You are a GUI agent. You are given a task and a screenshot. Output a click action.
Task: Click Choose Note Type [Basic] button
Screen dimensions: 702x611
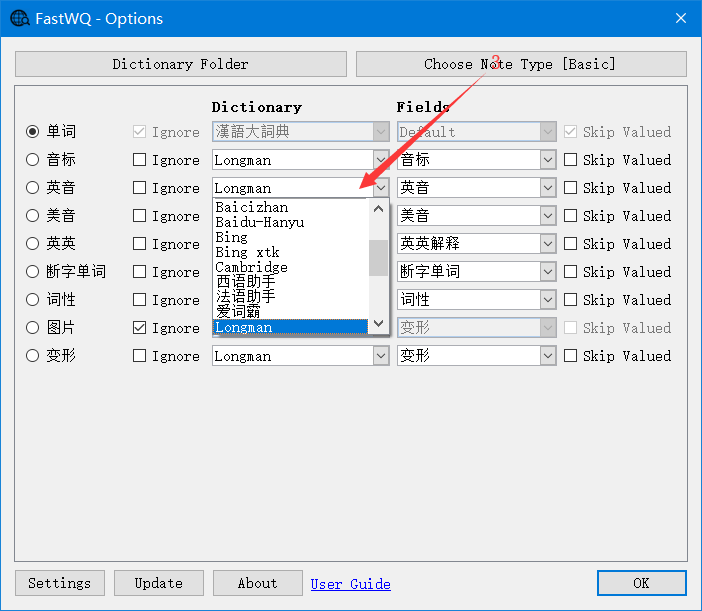click(x=521, y=64)
